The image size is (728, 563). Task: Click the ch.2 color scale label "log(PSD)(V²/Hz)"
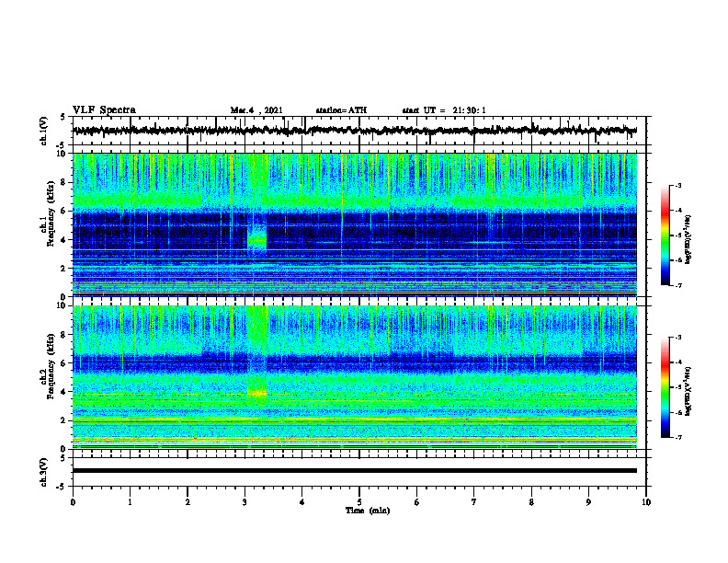pyautogui.click(x=688, y=391)
